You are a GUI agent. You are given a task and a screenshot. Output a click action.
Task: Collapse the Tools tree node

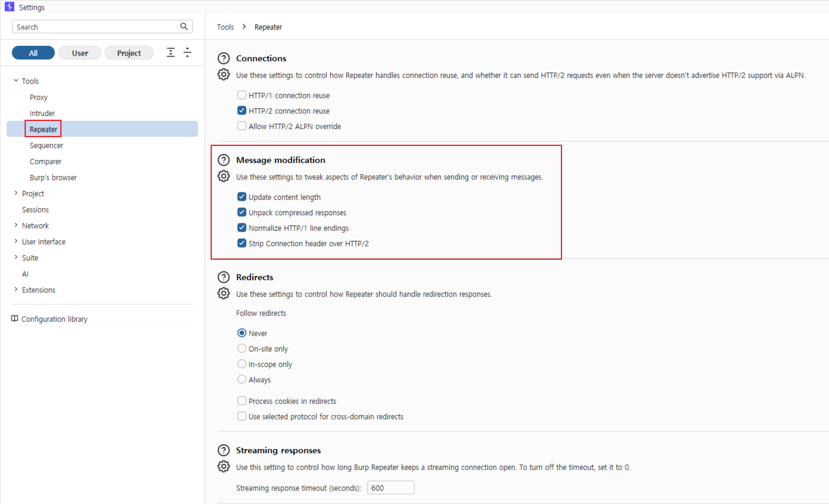tap(16, 80)
